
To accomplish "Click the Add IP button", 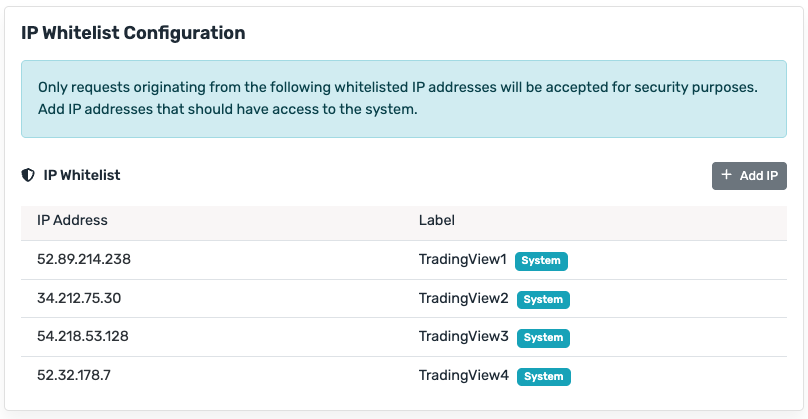I will coord(749,176).
